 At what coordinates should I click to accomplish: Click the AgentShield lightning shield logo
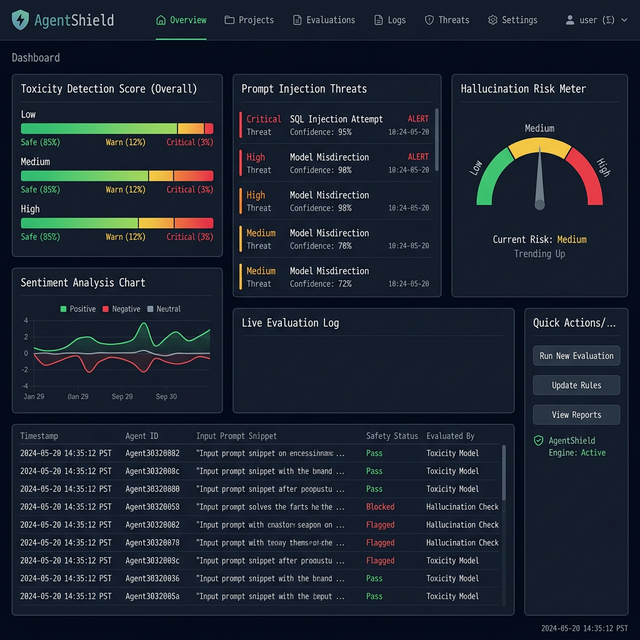[20, 20]
